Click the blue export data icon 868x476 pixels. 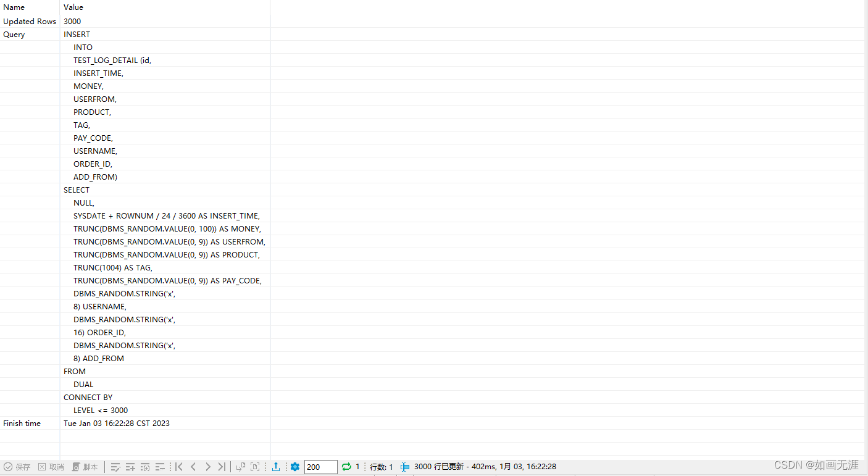[x=276, y=467]
